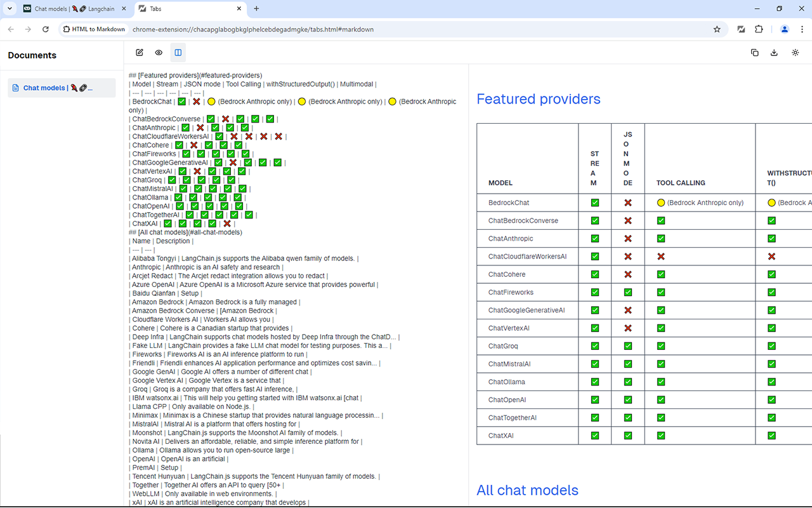Click the HTML to Markdown site chip
812x508 pixels.
click(94, 29)
